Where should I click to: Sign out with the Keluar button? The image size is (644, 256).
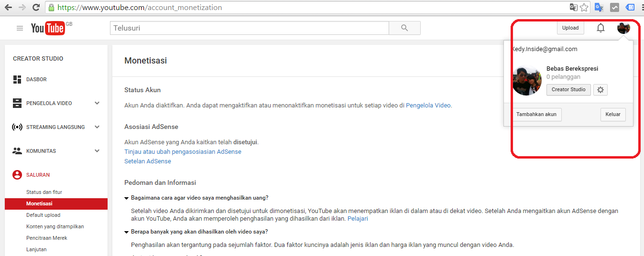[613, 115]
